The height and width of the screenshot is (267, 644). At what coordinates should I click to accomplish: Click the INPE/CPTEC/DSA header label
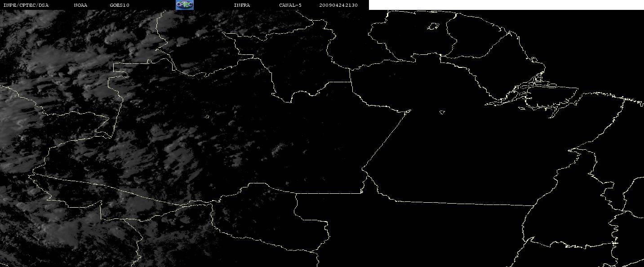tap(26, 5)
